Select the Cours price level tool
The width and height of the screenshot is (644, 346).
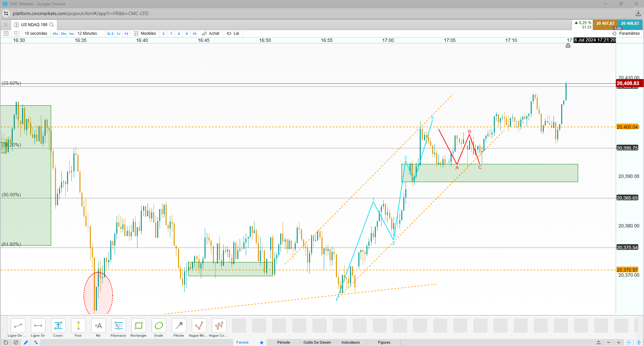58,328
